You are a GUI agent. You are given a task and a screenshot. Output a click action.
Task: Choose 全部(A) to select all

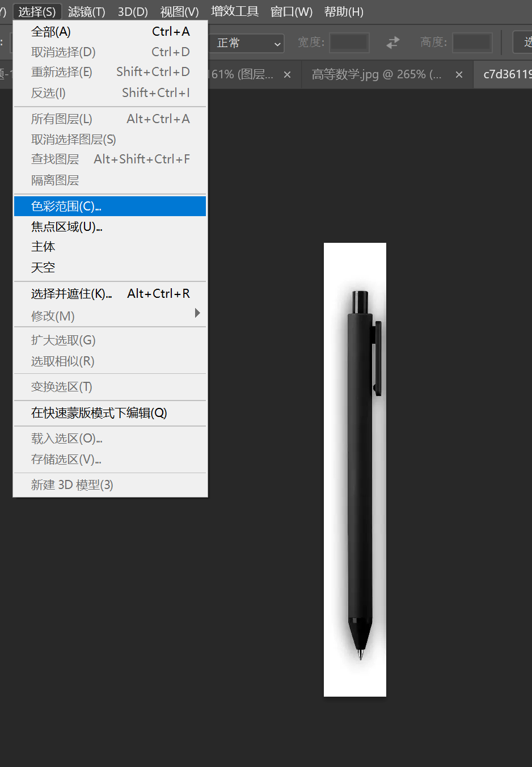[x=110, y=32]
